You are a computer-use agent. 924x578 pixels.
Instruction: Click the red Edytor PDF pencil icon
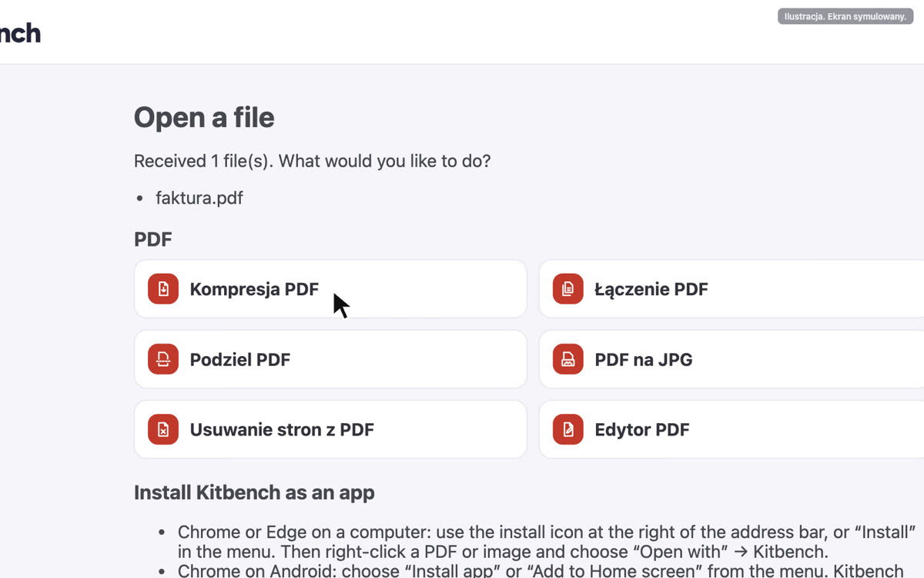(x=568, y=429)
